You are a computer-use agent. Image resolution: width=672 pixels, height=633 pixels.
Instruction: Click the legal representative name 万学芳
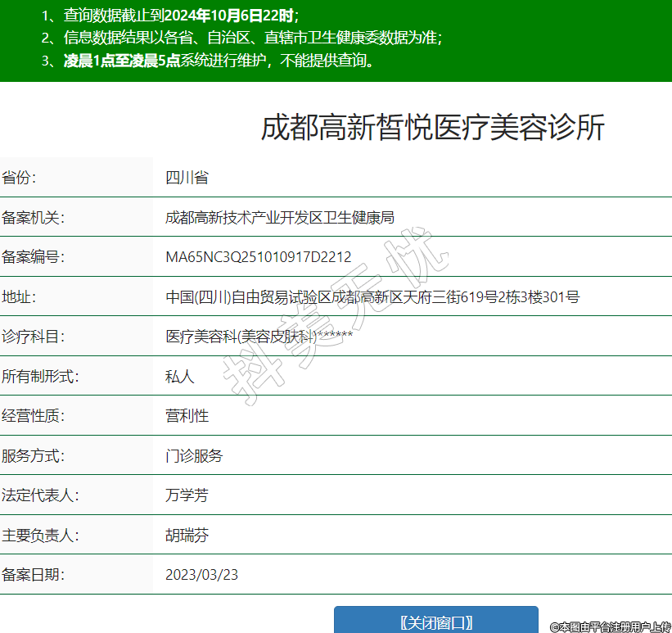(x=187, y=495)
